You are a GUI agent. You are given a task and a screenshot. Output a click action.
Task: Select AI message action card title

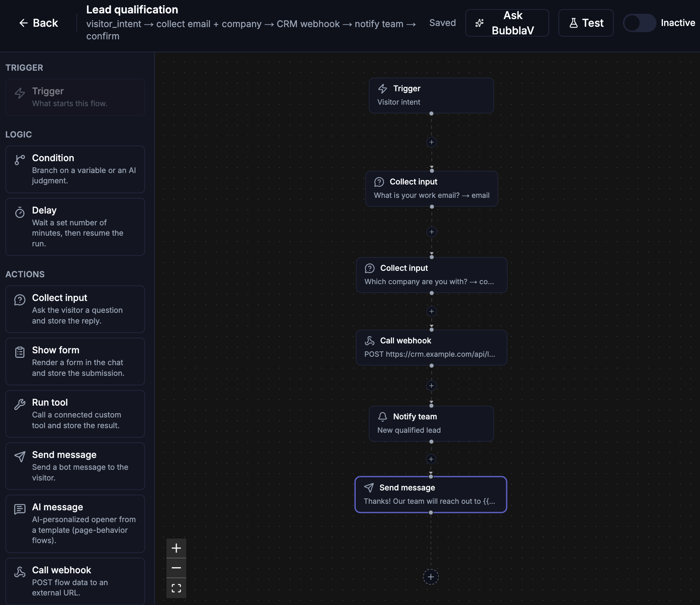point(58,507)
